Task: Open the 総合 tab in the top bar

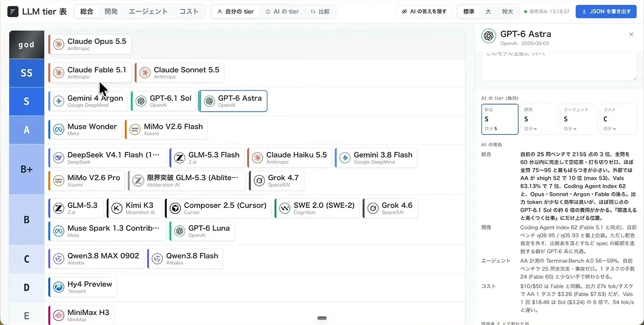Action: [87, 12]
